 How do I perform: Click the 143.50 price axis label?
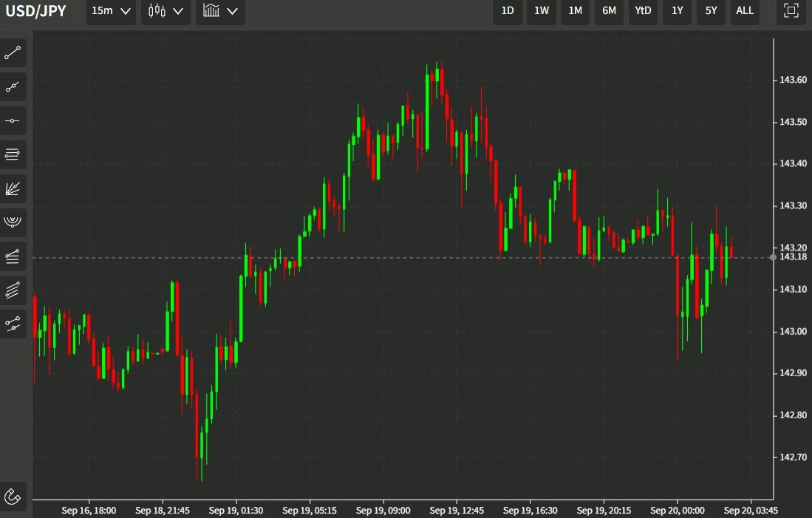[x=794, y=122]
